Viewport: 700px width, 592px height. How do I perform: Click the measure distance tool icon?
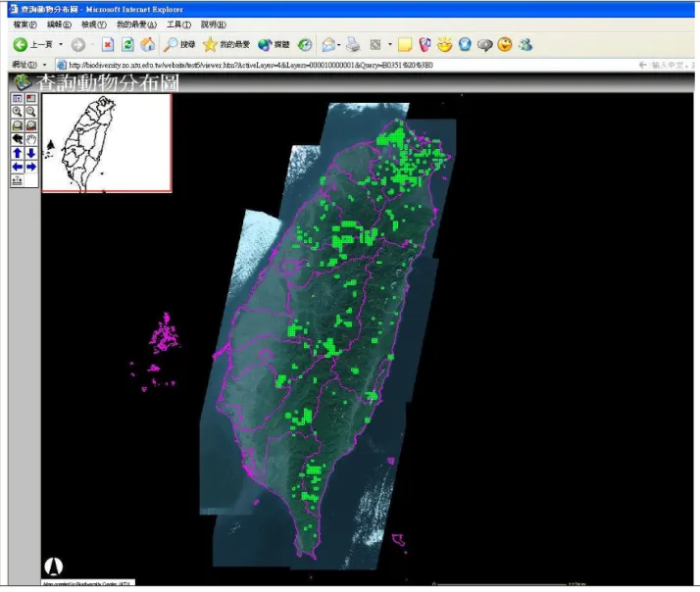[x=17, y=180]
